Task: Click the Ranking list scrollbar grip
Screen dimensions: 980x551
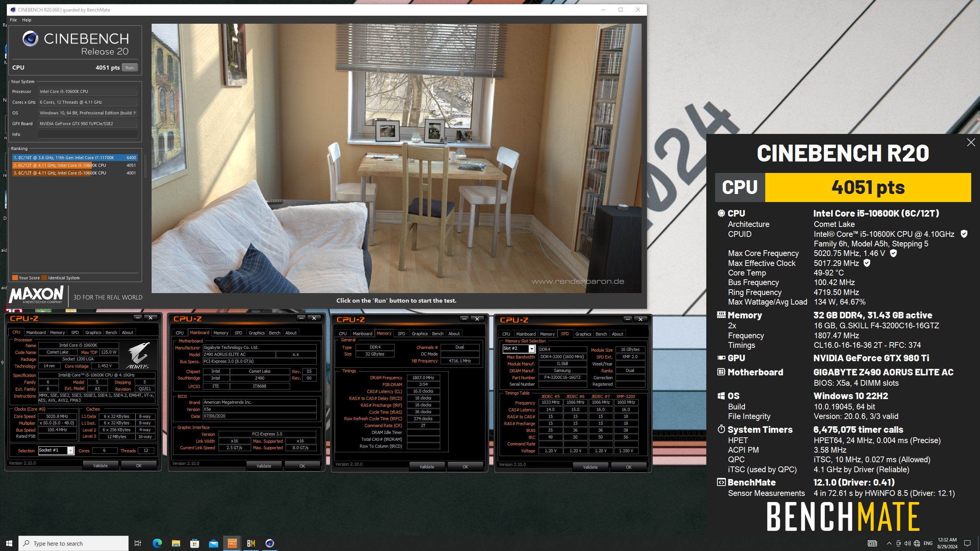Action: point(145,166)
